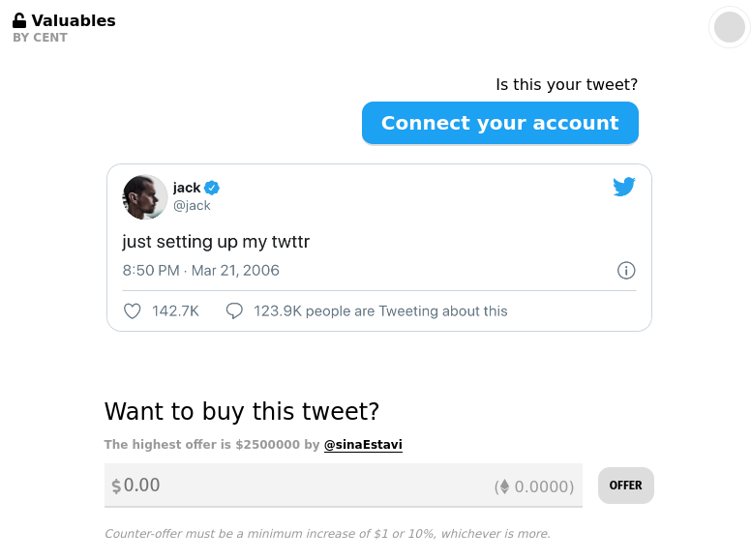751x560 pixels.
Task: Open the @sinaEstavi profile link
Action: point(363,445)
